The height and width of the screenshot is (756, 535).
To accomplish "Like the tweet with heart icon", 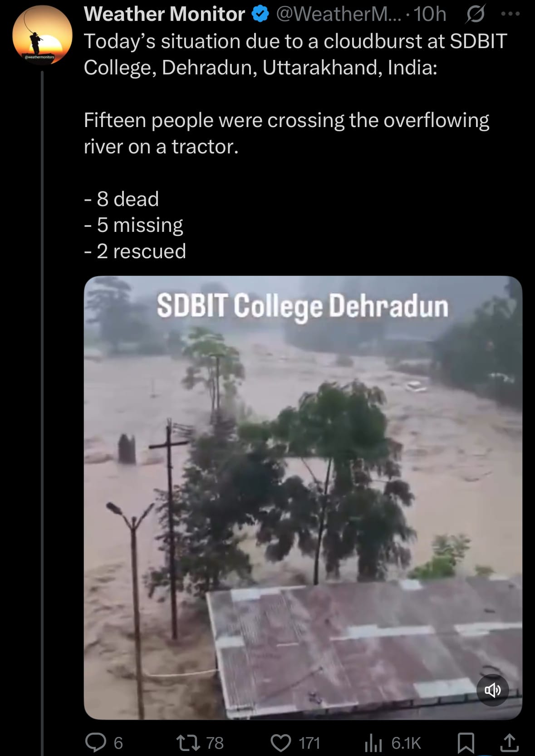I will pos(281,743).
